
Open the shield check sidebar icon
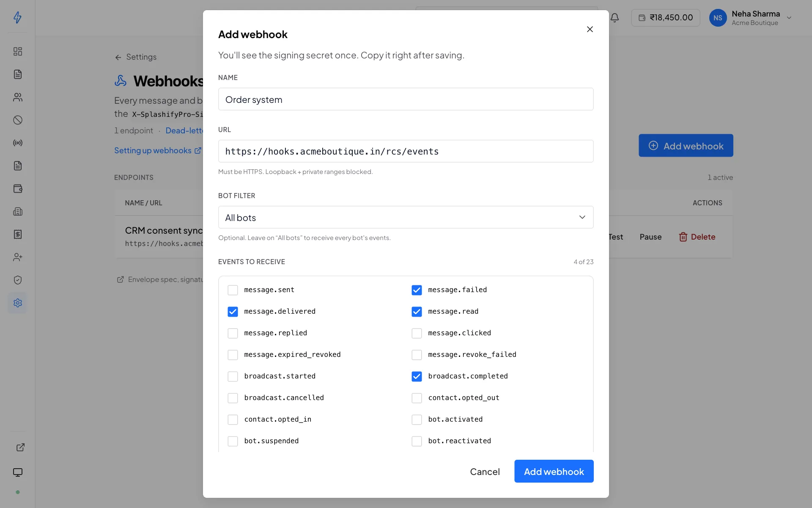pyautogui.click(x=18, y=280)
